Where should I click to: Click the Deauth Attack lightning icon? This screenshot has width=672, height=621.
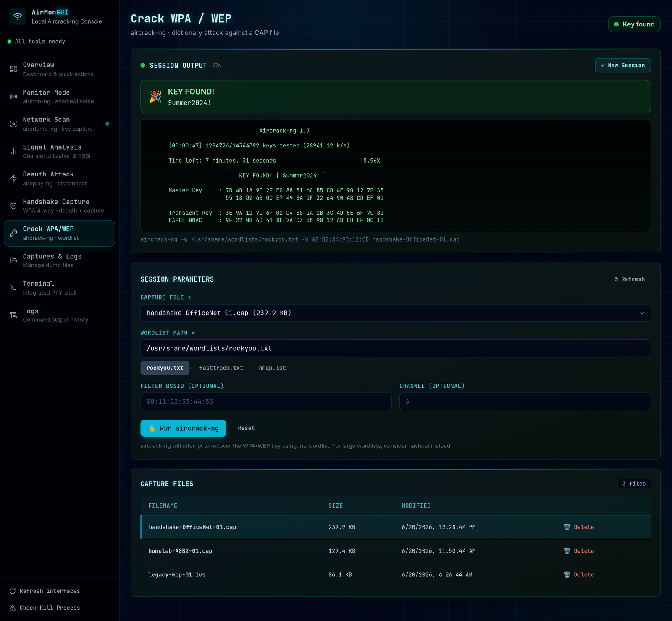(13, 179)
